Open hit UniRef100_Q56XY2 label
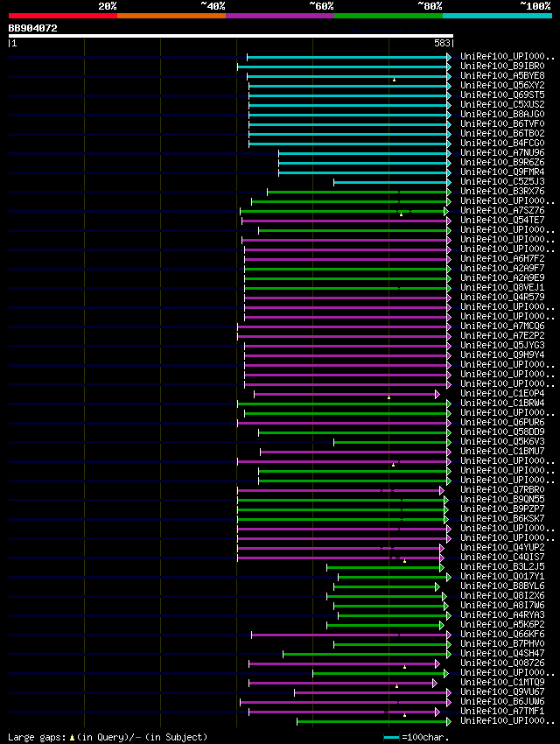Viewport: 560px width, 744px height. click(502, 86)
